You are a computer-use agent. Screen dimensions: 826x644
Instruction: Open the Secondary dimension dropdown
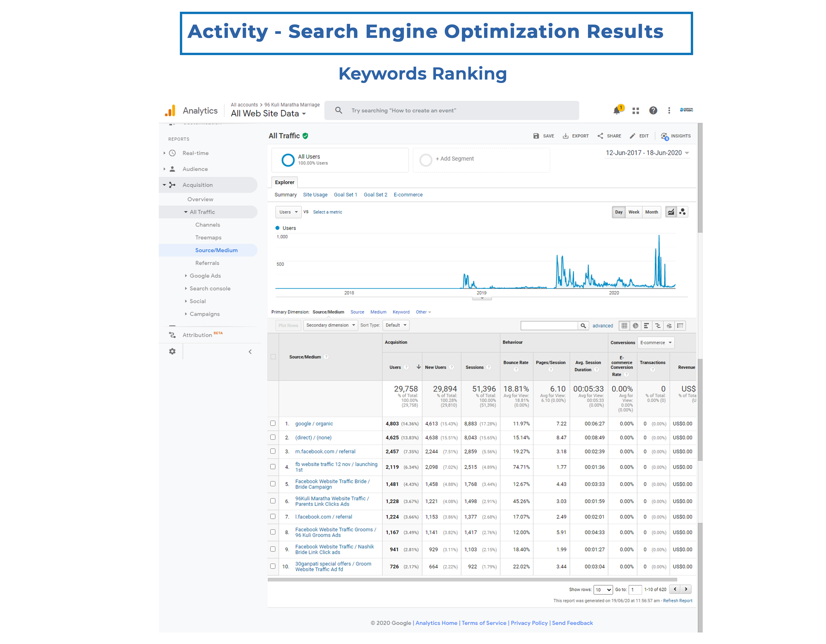pyautogui.click(x=331, y=325)
